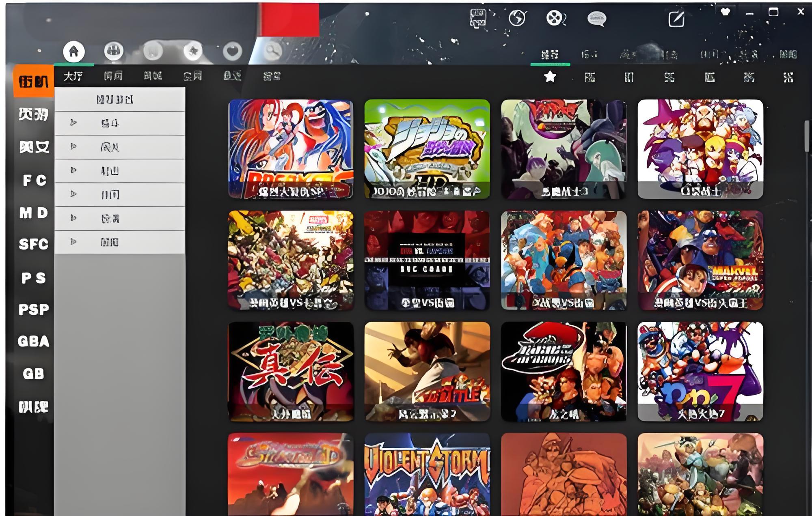The image size is (812, 516).
Task: Open the globe icon in the title bar
Action: 517,18
